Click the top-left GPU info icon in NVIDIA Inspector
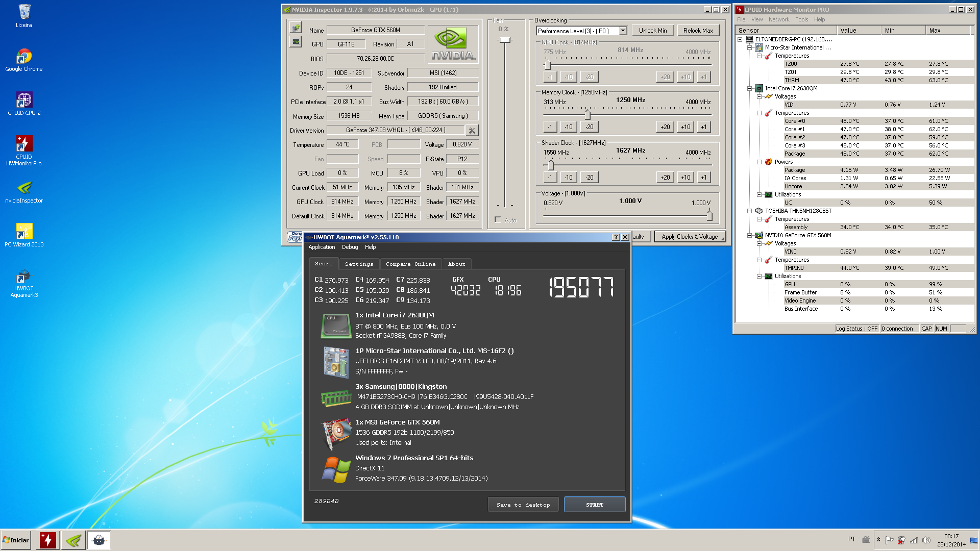 coord(296,28)
